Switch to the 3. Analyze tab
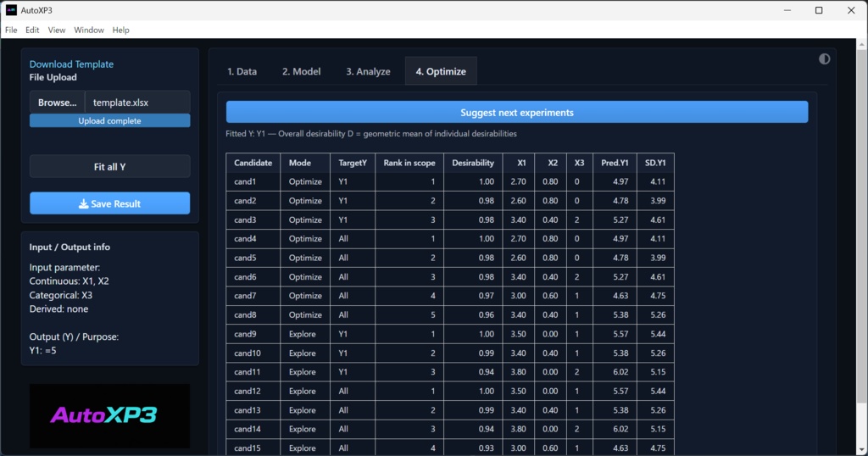 point(368,71)
